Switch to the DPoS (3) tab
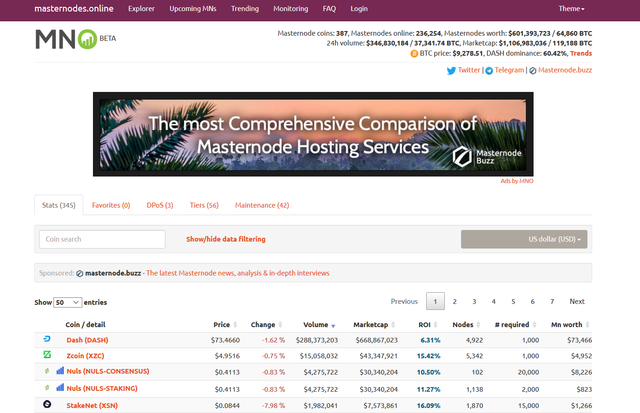Image resolution: width=640 pixels, height=413 pixels. pos(160,205)
